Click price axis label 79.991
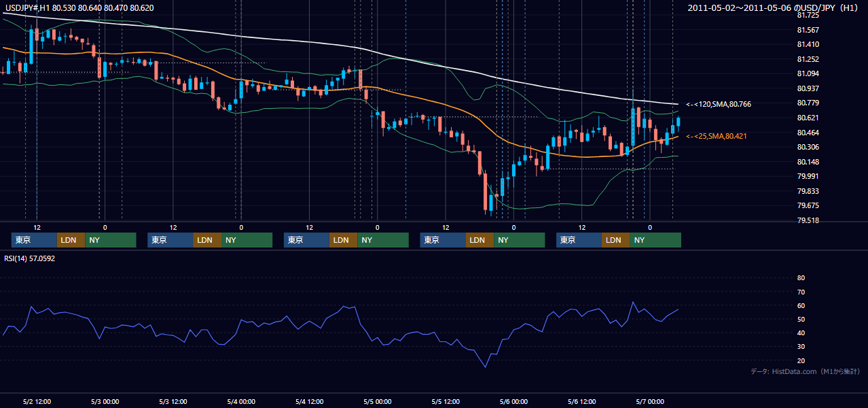The width and height of the screenshot is (868, 408). 808,176
